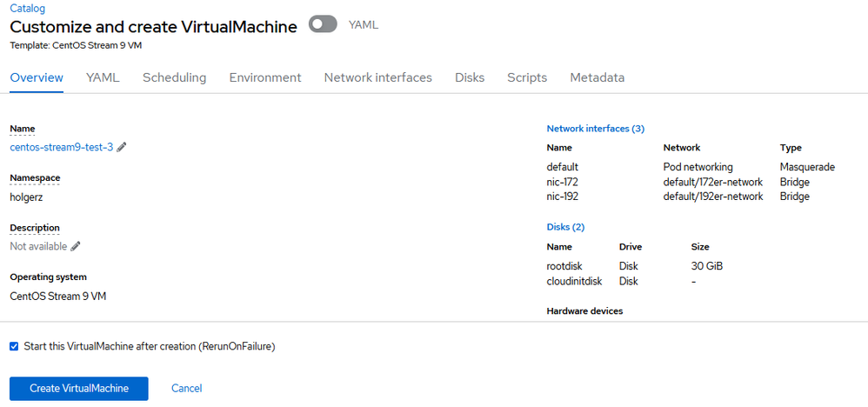Select the Disks tab
Viewport: 868px width, 407px height.
[x=470, y=77]
